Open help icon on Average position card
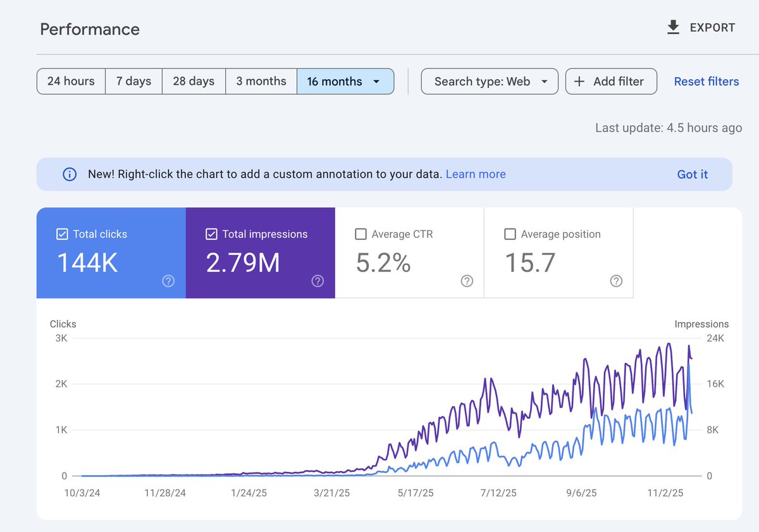The width and height of the screenshot is (759, 532). (616, 281)
